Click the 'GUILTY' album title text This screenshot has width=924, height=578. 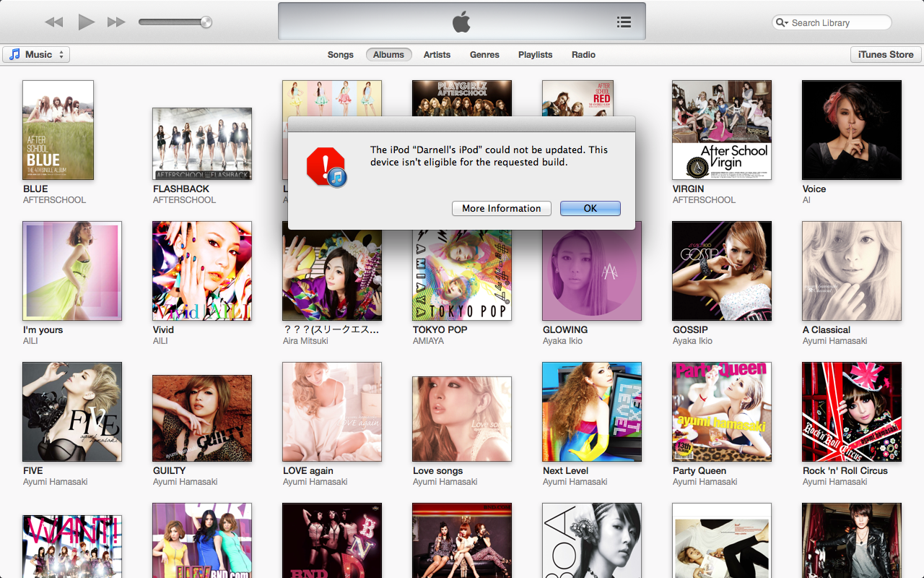(170, 470)
